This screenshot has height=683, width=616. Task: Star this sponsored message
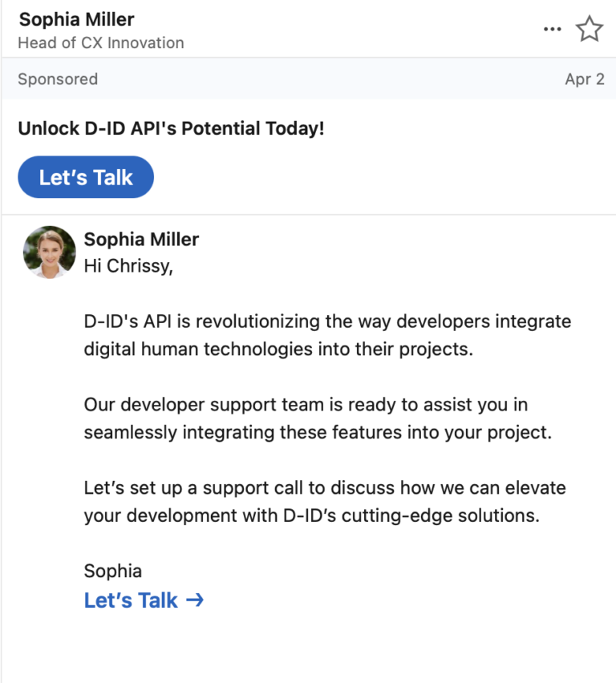pyautogui.click(x=590, y=29)
